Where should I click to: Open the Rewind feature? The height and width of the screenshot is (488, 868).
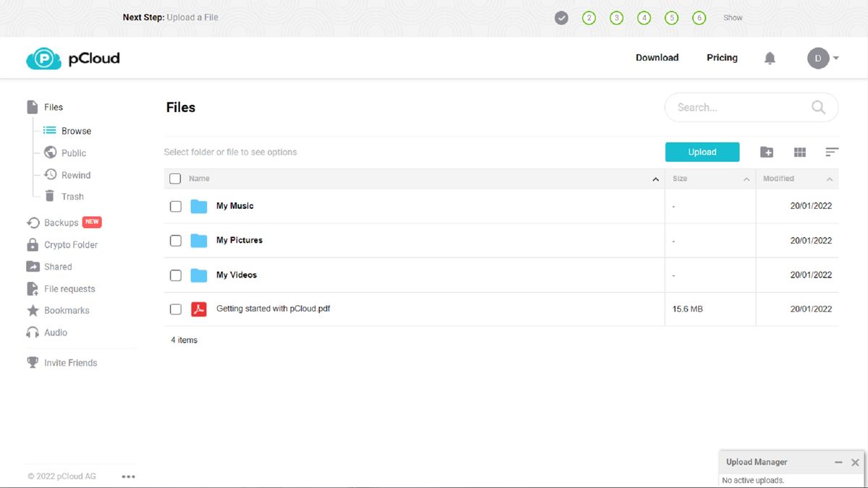[x=75, y=174]
